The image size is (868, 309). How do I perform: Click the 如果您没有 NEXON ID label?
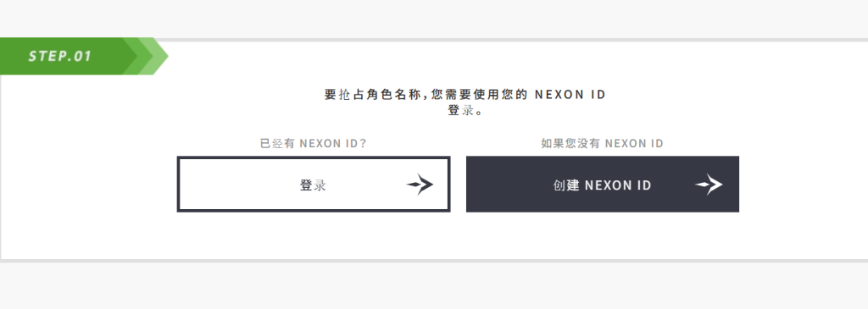pos(603,143)
